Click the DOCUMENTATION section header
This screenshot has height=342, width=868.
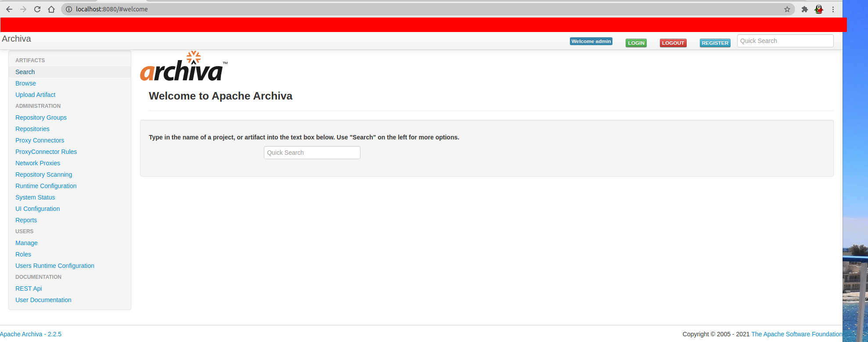pos(38,277)
